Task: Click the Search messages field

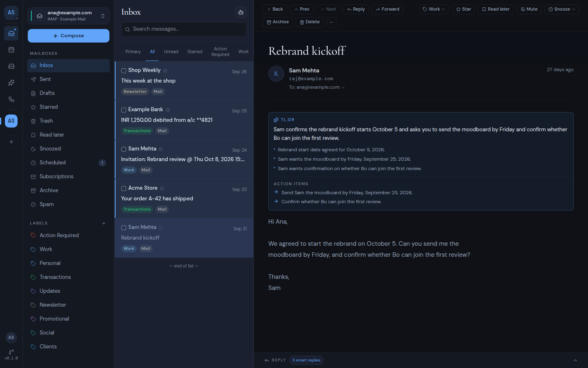Action: [x=184, y=29]
